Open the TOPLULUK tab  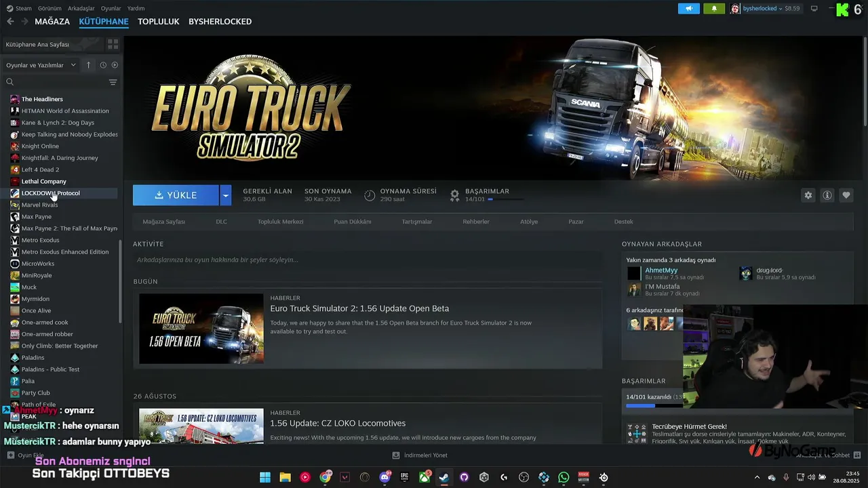(x=159, y=22)
